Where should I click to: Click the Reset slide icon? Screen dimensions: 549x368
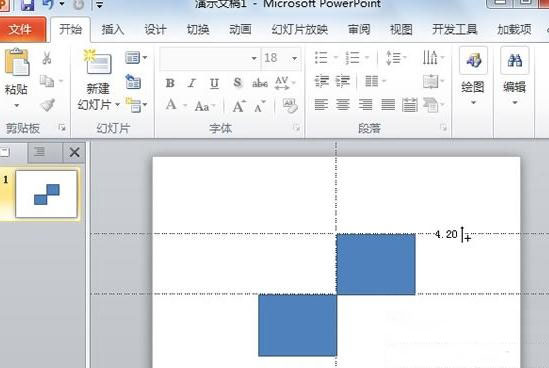[133, 82]
